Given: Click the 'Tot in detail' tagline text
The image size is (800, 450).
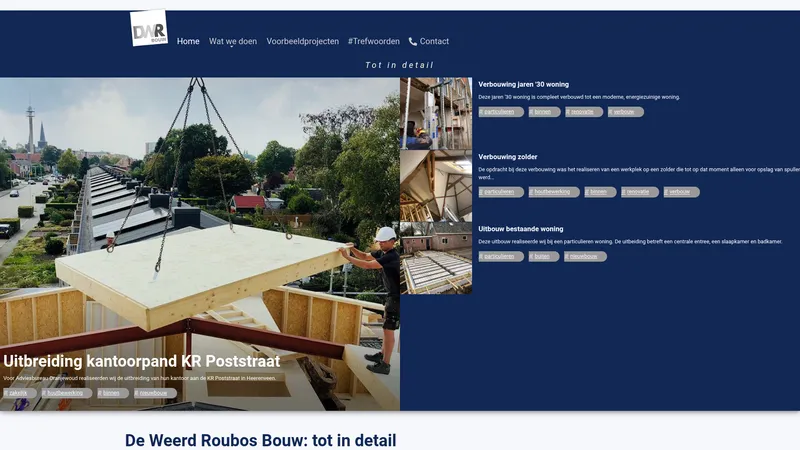Looking at the screenshot, I should (399, 65).
